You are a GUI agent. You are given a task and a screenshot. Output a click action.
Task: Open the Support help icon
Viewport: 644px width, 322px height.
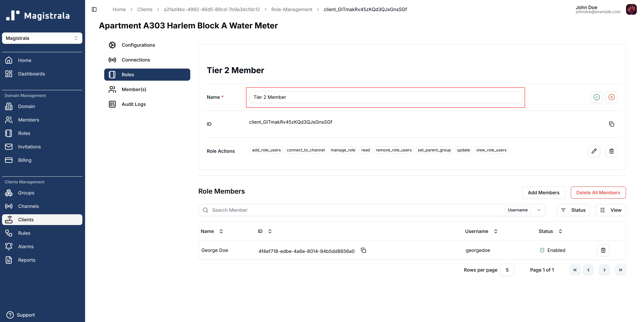coord(10,315)
